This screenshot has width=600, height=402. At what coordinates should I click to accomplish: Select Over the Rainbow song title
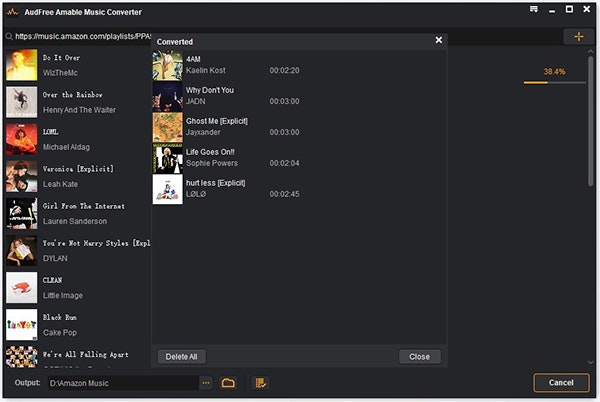coord(73,95)
